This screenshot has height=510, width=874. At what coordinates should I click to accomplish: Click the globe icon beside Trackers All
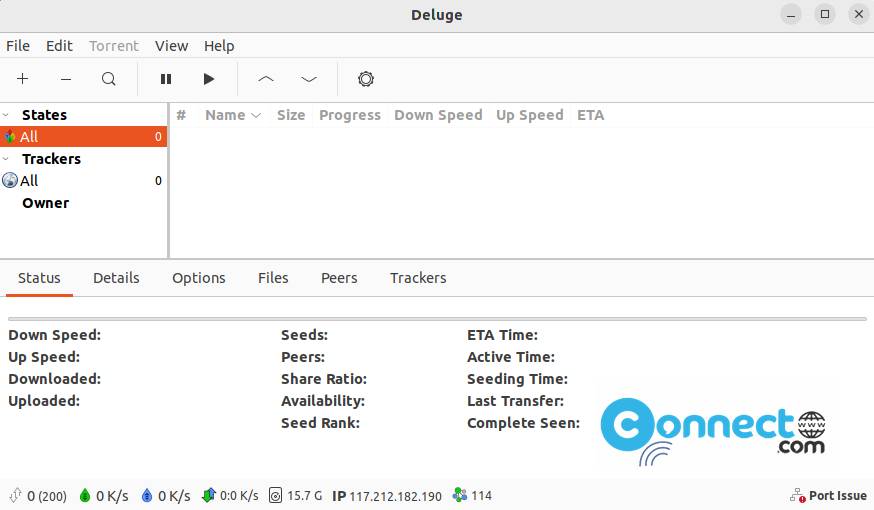click(x=10, y=181)
